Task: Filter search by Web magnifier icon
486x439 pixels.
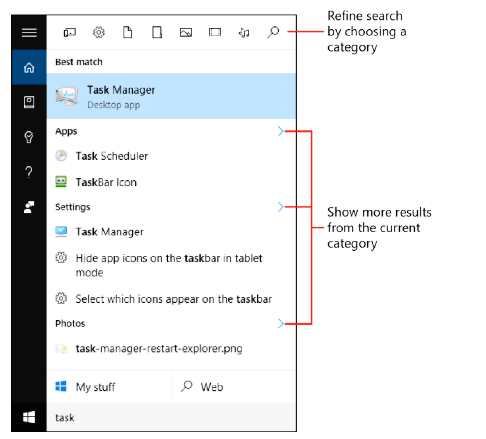Action: (x=273, y=32)
